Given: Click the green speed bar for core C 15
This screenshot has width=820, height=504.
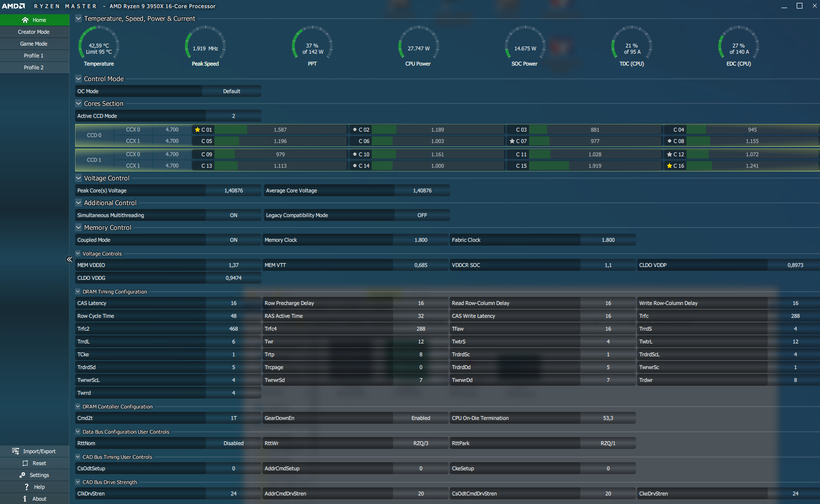Looking at the screenshot, I should (x=549, y=166).
